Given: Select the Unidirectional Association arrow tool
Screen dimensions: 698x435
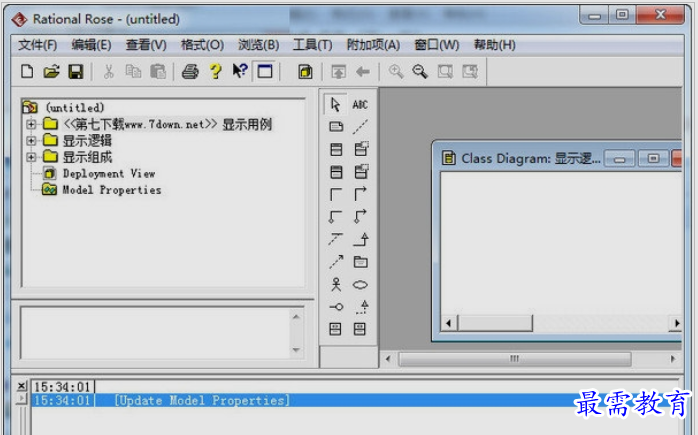Looking at the screenshot, I should click(x=360, y=194).
